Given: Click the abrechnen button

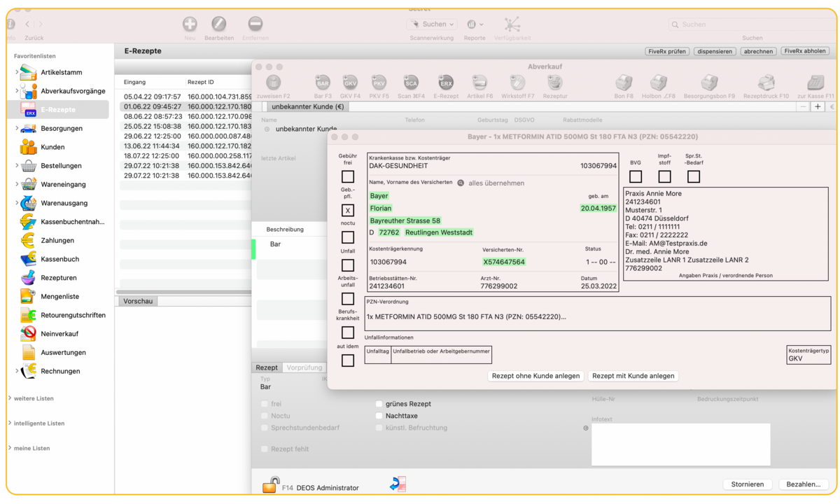Looking at the screenshot, I should (x=759, y=51).
